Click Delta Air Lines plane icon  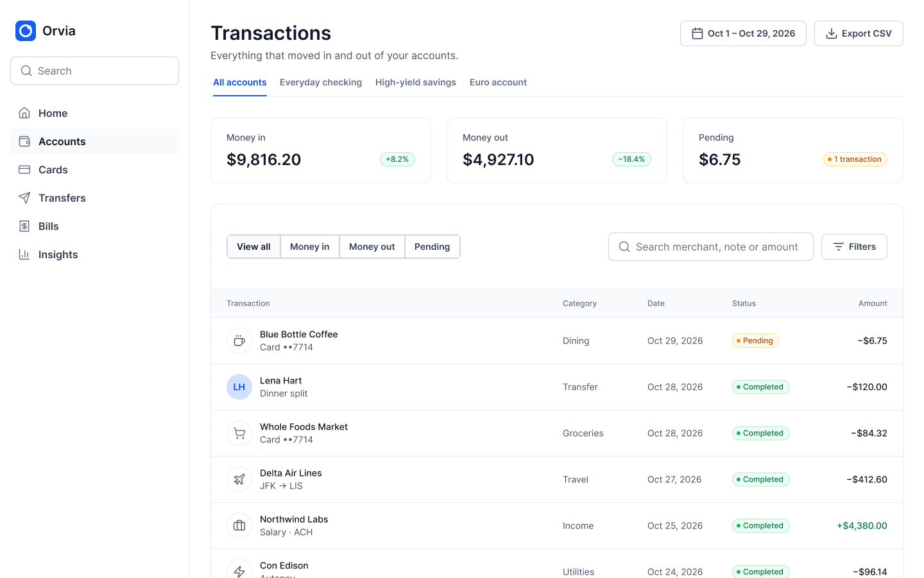(x=239, y=480)
